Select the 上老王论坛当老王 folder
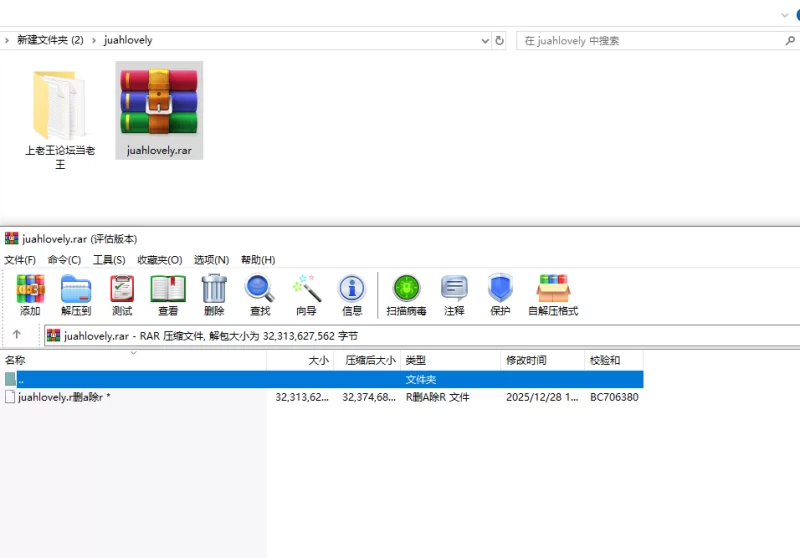The width and height of the screenshot is (800, 558). pos(60,120)
